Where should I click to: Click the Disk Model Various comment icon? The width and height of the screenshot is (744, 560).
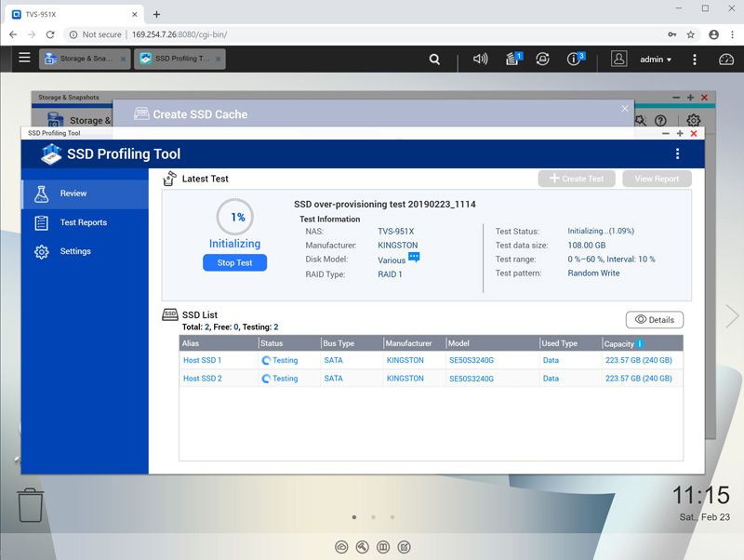tap(414, 258)
